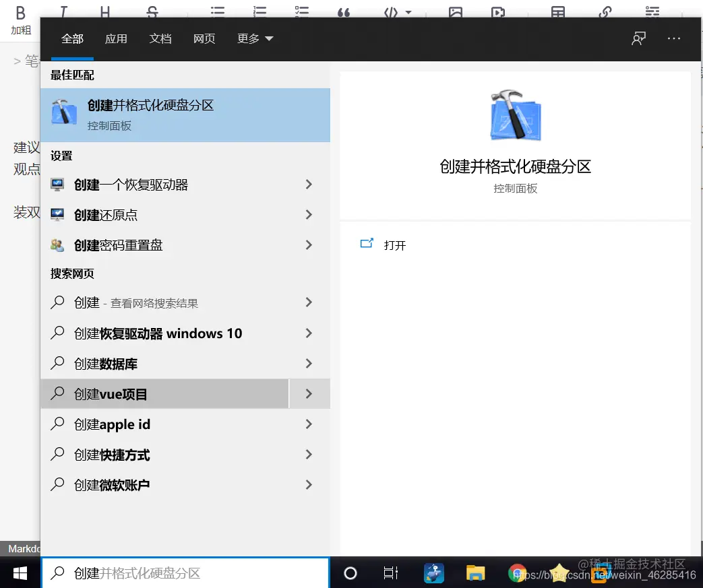The image size is (703, 588).
Task: Expand the 创建vue项目 suggestion chevron
Action: [x=309, y=393]
